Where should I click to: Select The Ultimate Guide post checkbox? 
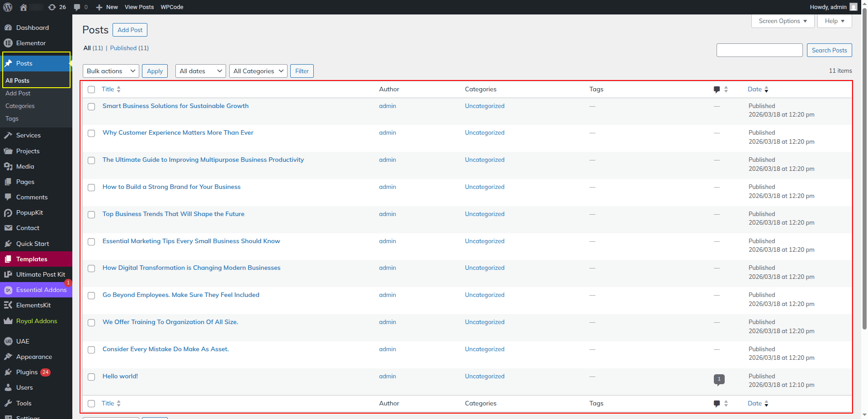91,160
